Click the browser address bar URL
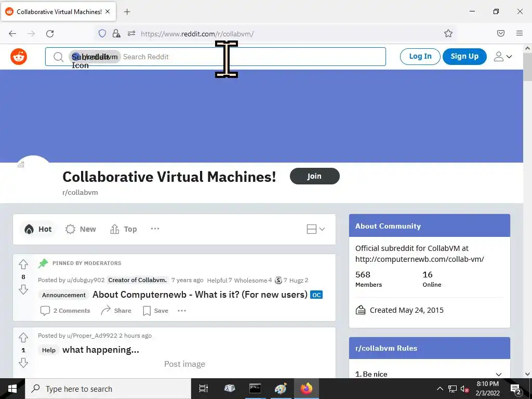 click(197, 34)
